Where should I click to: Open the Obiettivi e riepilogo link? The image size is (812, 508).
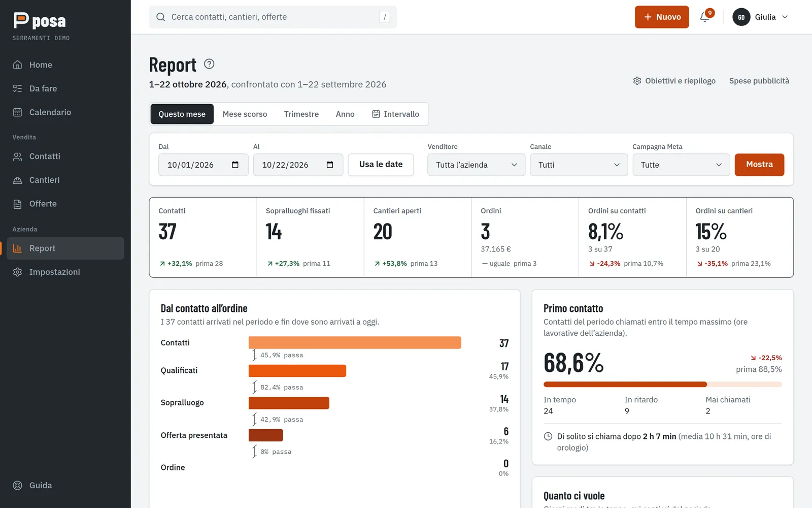(674, 81)
